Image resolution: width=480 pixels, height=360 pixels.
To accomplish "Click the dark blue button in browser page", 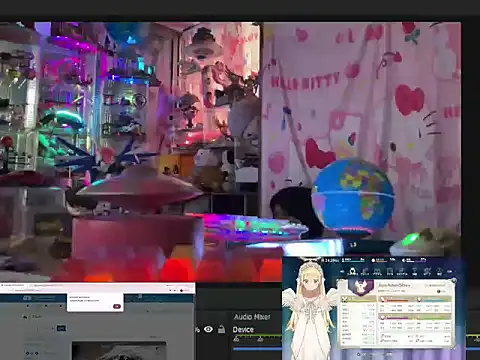I will tap(61, 329).
